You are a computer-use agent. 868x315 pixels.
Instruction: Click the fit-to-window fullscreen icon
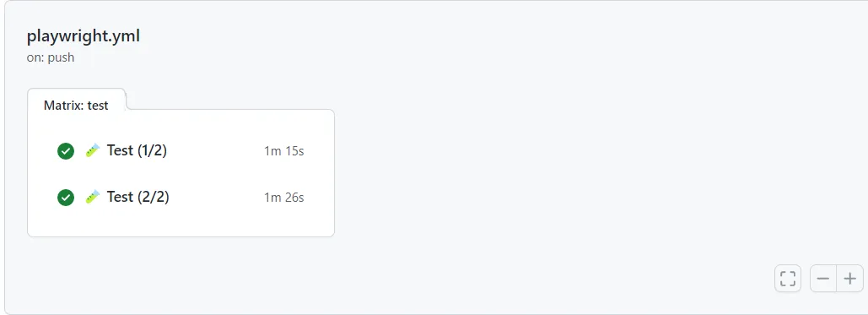pos(787,279)
